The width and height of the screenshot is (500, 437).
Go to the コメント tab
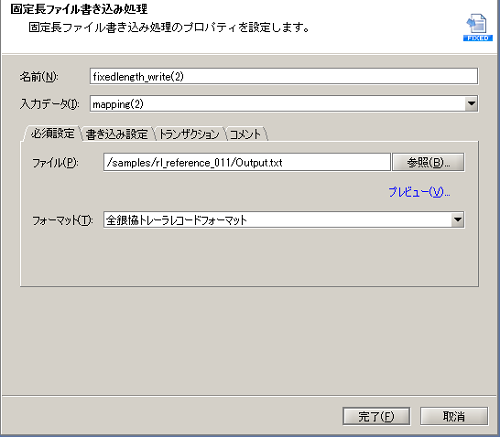click(x=245, y=134)
